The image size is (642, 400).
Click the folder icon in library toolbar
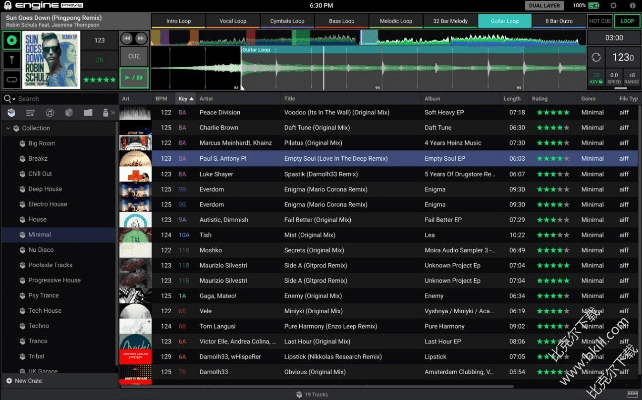tap(88, 113)
